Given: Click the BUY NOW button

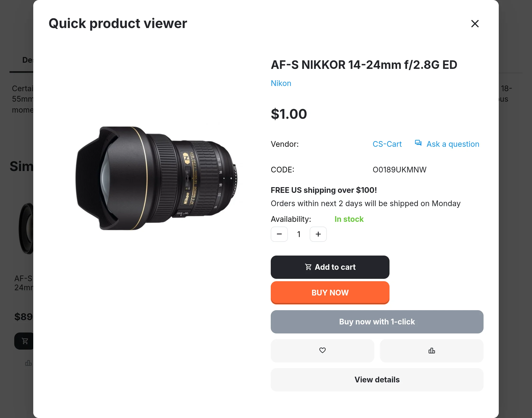Looking at the screenshot, I should 330,293.
